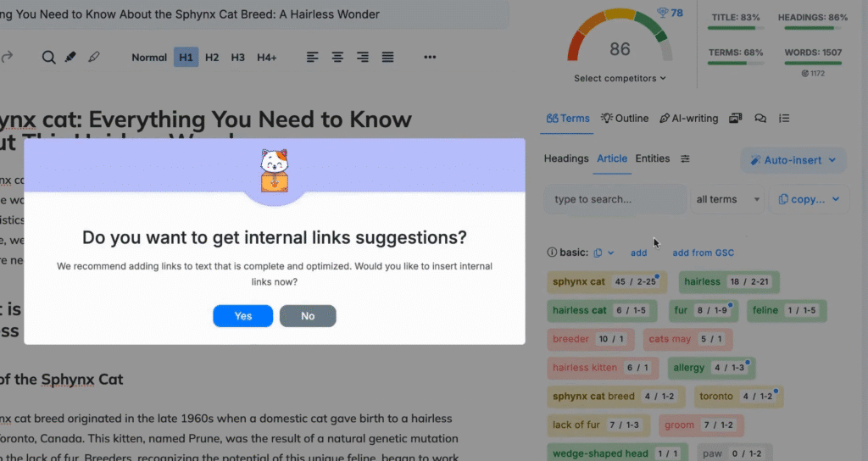Viewport: 868px width, 461px height.
Task: Select the 'hairless kitten' term chip
Action: click(603, 368)
